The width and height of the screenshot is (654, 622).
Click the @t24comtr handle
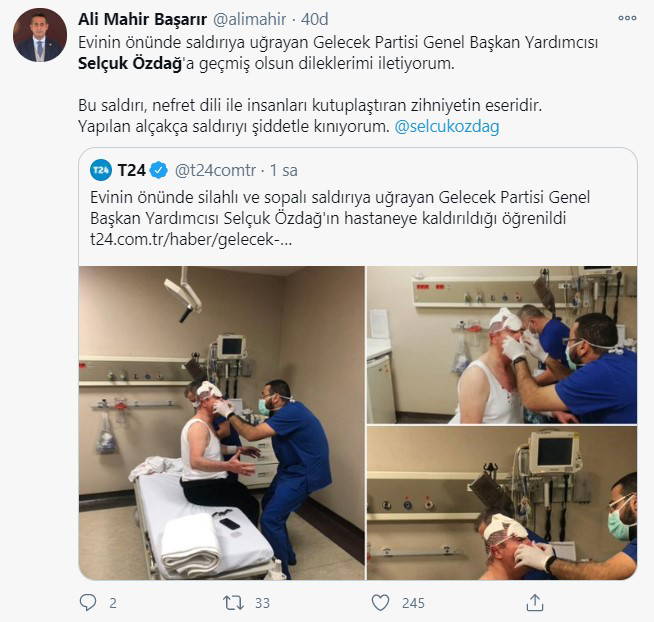click(215, 170)
